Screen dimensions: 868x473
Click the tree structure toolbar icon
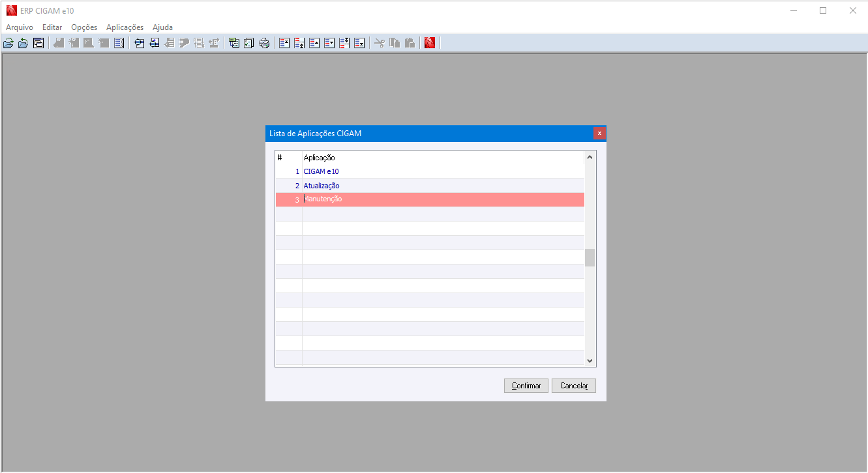(234, 43)
